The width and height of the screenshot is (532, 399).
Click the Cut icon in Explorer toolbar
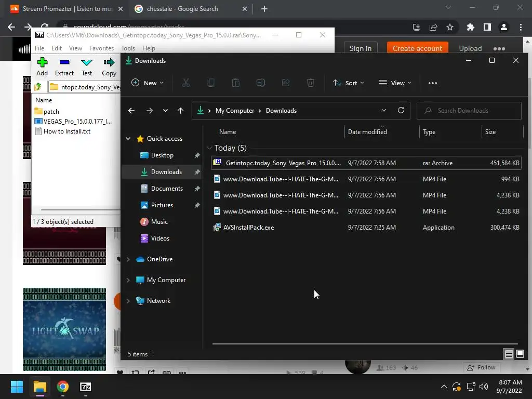(186, 83)
